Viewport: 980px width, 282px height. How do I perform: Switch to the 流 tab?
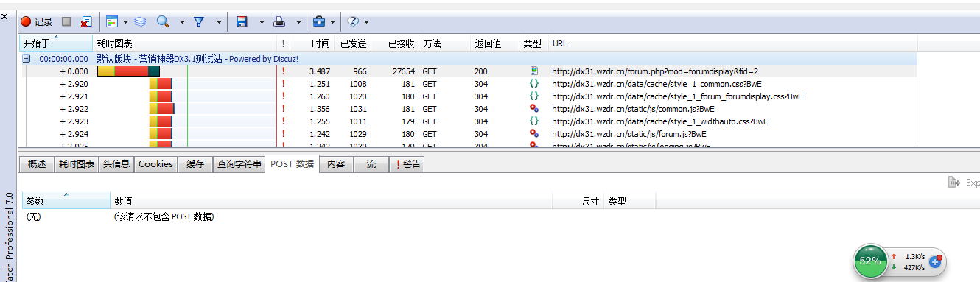pyautogui.click(x=371, y=164)
